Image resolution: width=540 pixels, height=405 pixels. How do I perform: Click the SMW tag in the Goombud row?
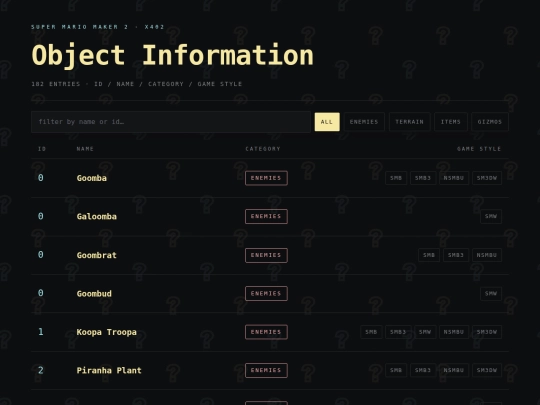[x=491, y=294]
